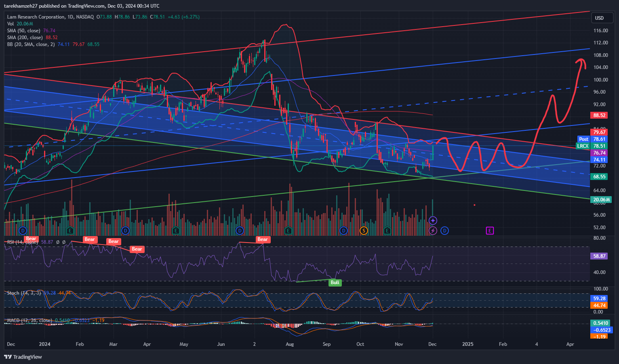
Task: Click the H78.86 high value in the header
Action: click(122, 17)
